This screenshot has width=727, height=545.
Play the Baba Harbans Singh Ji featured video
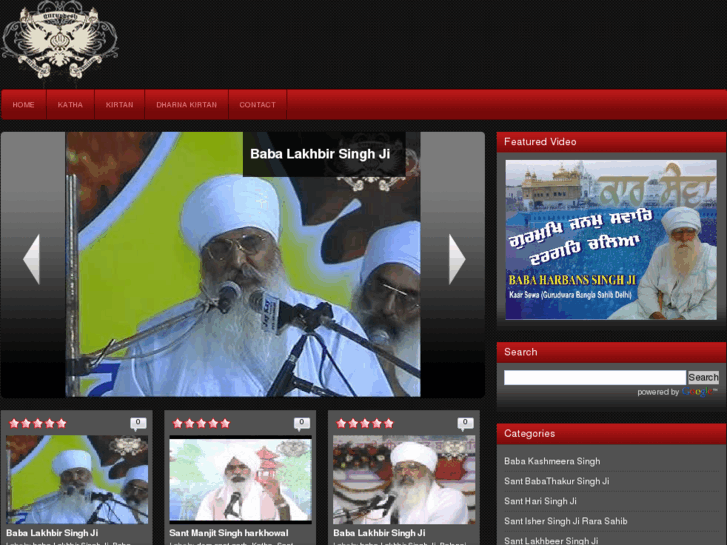611,240
